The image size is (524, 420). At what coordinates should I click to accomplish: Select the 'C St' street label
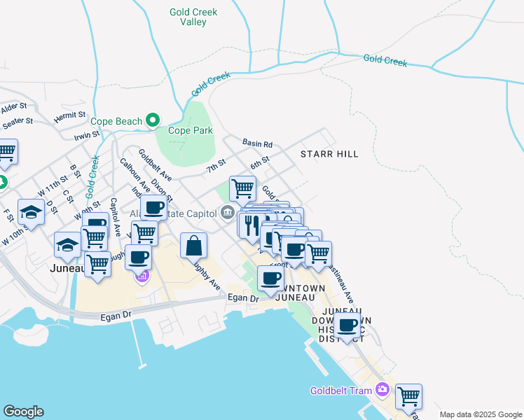[68, 197]
